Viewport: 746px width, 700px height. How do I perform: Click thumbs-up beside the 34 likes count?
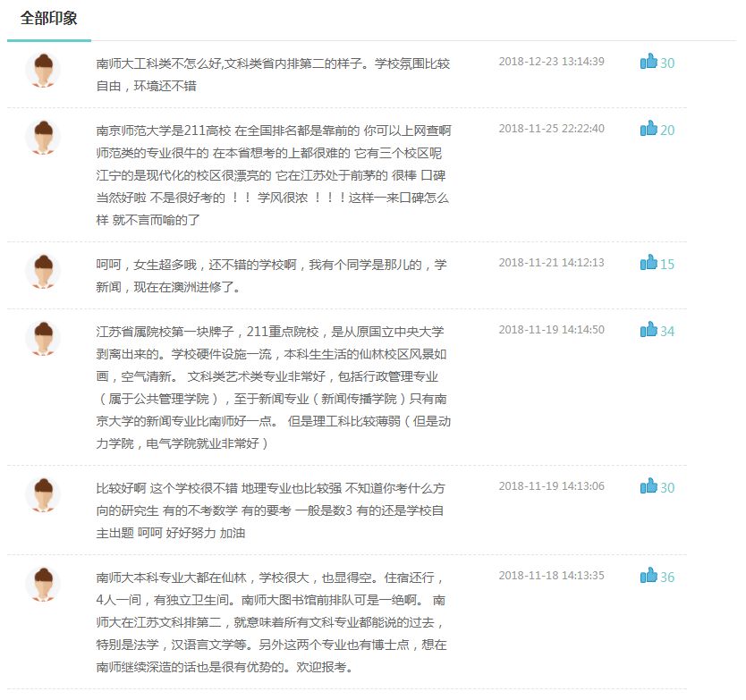point(649,330)
